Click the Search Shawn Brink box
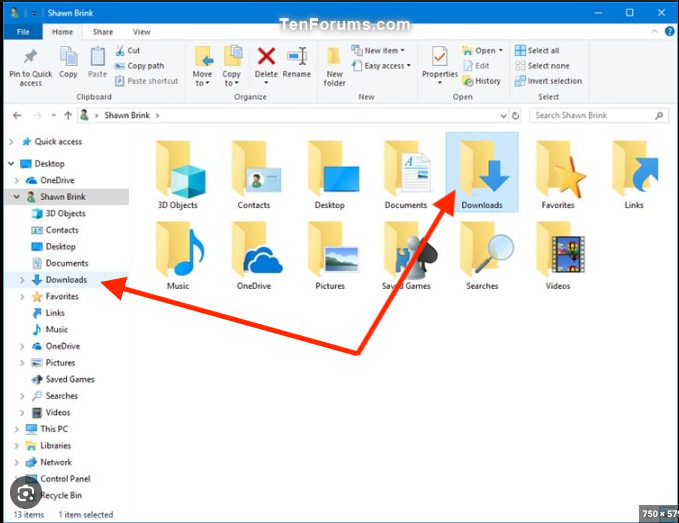Viewport: 679px width, 523px height. [599, 116]
